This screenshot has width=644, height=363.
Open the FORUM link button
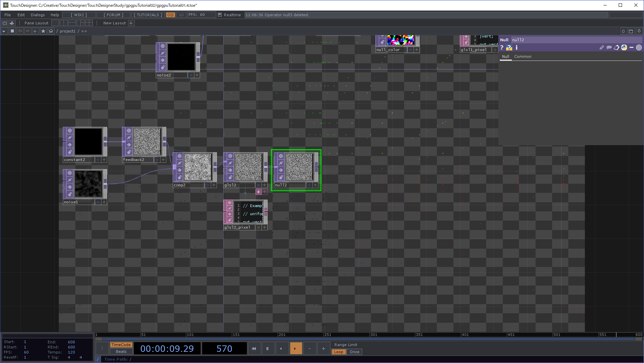(114, 15)
